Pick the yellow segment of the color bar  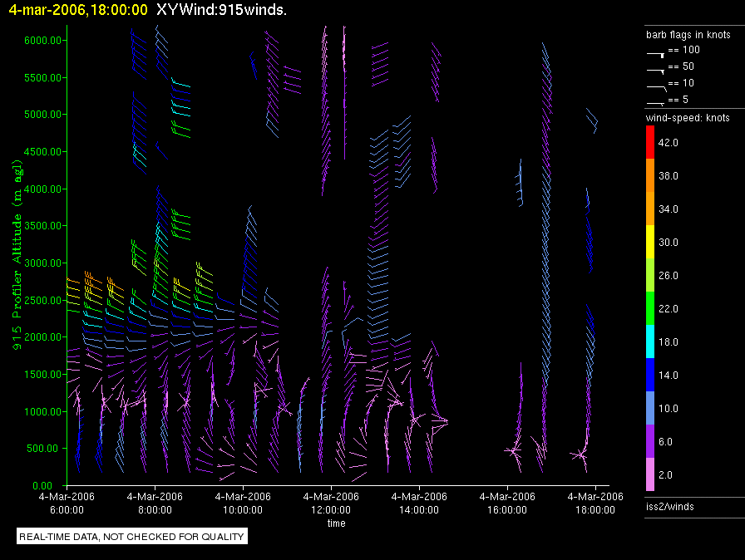tap(651, 242)
